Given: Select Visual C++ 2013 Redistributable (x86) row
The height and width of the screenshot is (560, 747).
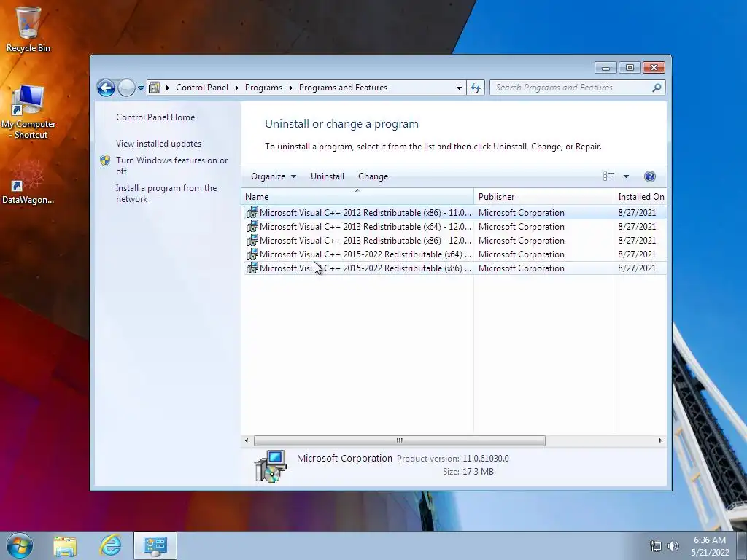Looking at the screenshot, I should pyautogui.click(x=454, y=241).
